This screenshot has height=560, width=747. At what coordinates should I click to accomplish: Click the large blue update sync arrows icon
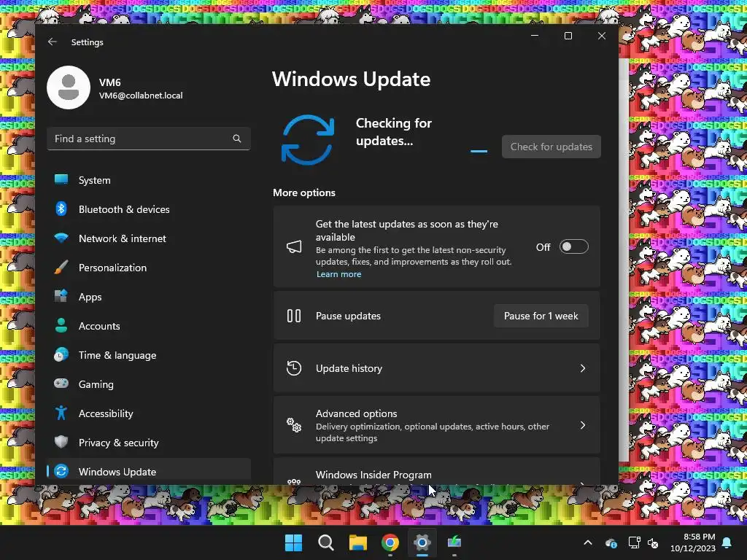tap(308, 140)
